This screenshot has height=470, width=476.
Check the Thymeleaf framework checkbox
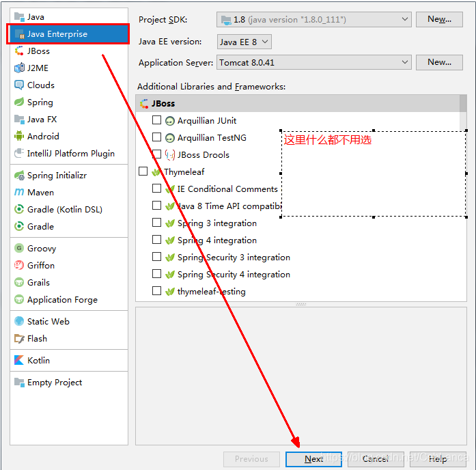(x=143, y=171)
